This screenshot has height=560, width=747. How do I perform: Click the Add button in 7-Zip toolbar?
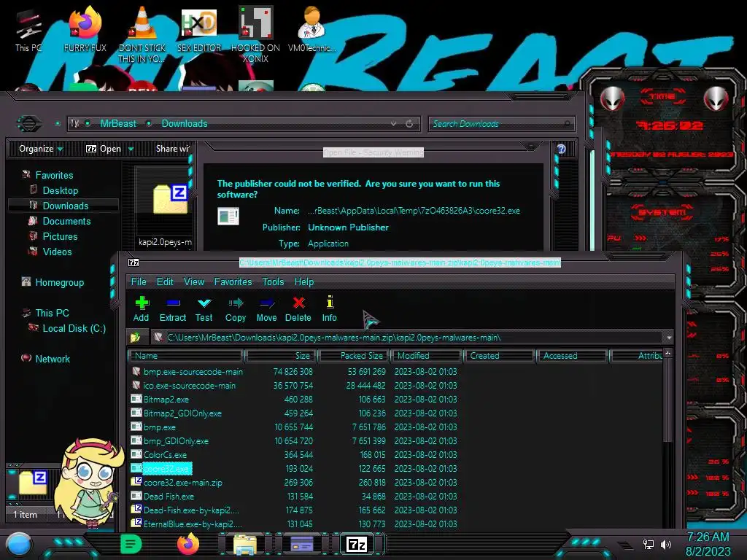pos(141,309)
